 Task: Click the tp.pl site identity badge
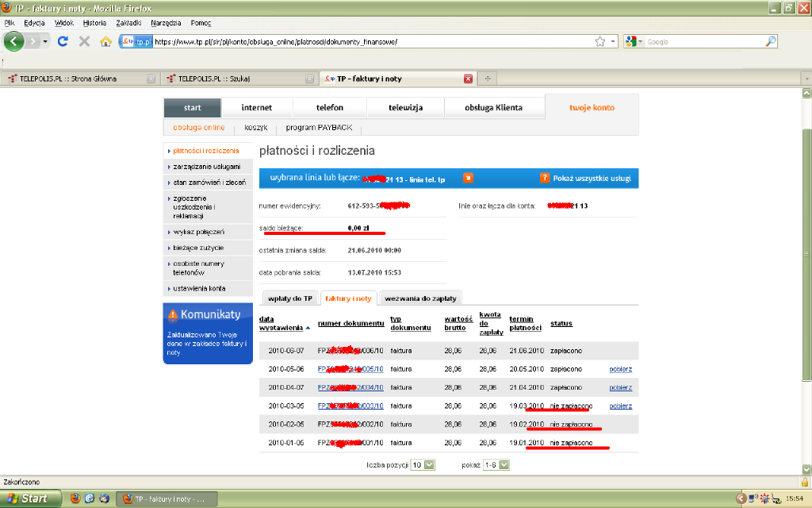click(x=136, y=41)
